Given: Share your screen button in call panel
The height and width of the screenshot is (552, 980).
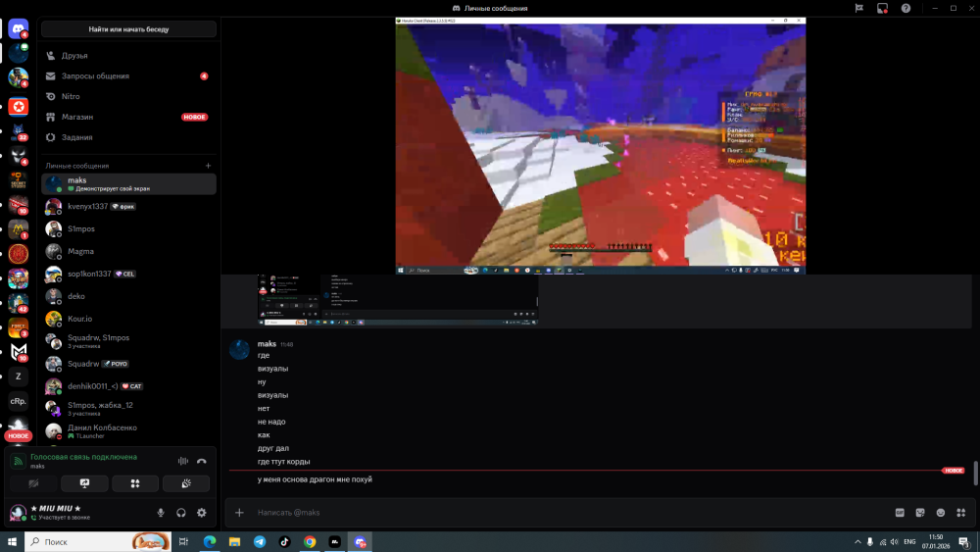Looking at the screenshot, I should pos(84,483).
